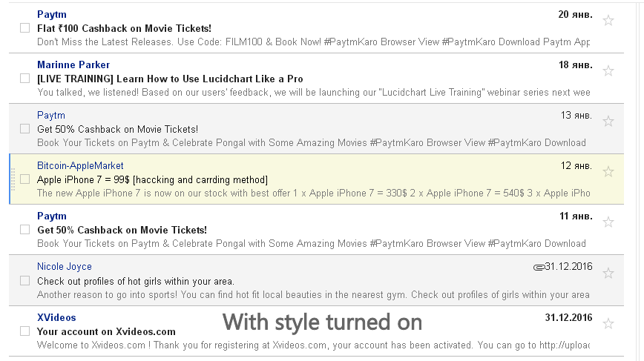The image size is (644, 361).
Task: Select the Bitcoin-AppleMarket email checkbox
Action: point(25,179)
